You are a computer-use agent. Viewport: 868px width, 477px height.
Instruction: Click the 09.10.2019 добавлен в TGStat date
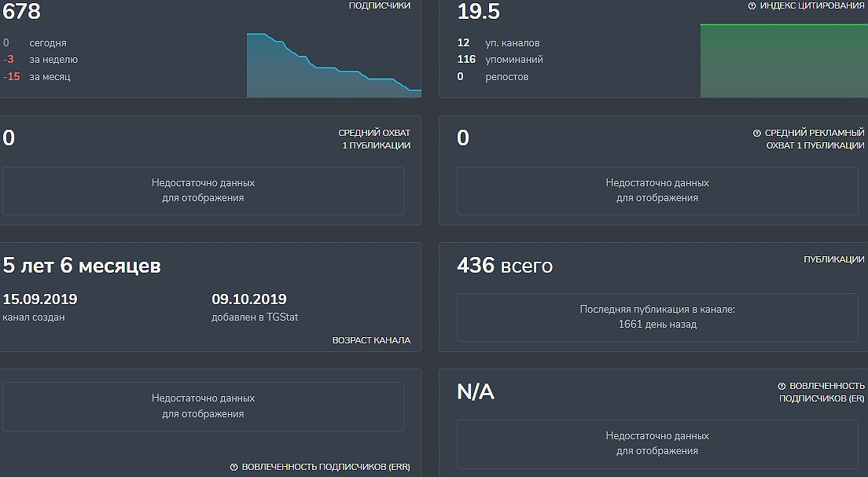[249, 307]
